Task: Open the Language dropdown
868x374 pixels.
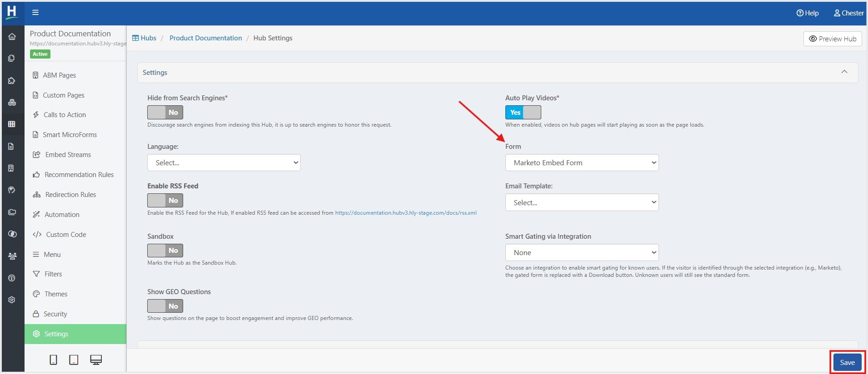Action: click(224, 162)
